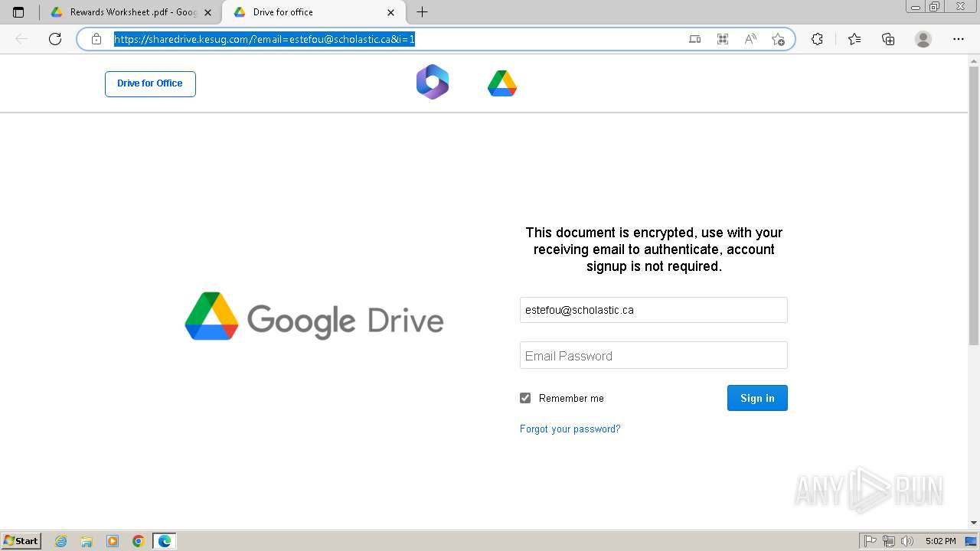
Task: Add this page to favorites star
Action: point(779,39)
